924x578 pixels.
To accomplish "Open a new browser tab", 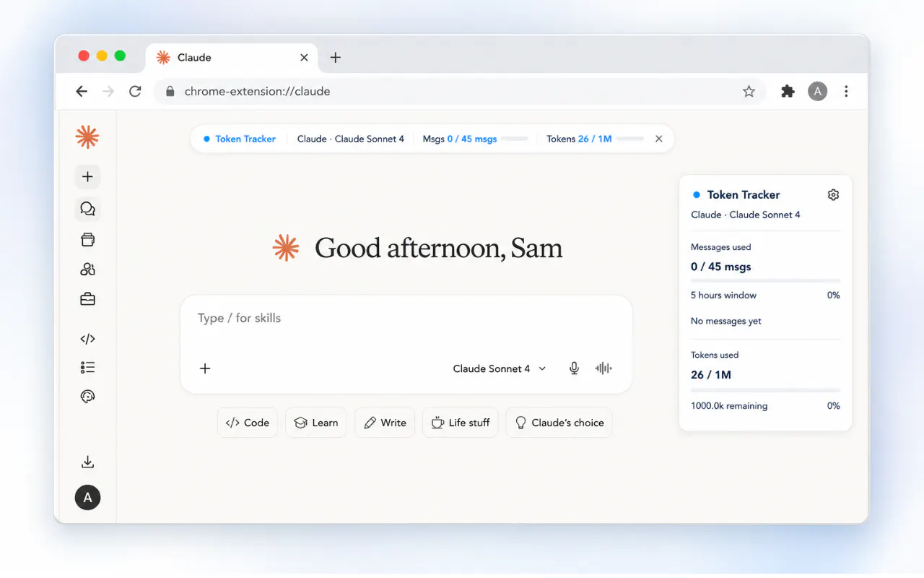I will [335, 58].
